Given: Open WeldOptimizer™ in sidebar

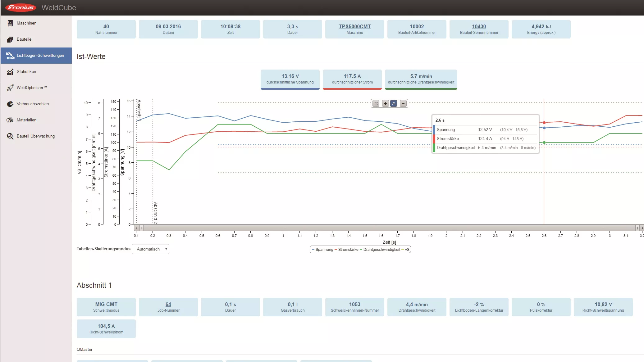Looking at the screenshot, I should 36,88.
